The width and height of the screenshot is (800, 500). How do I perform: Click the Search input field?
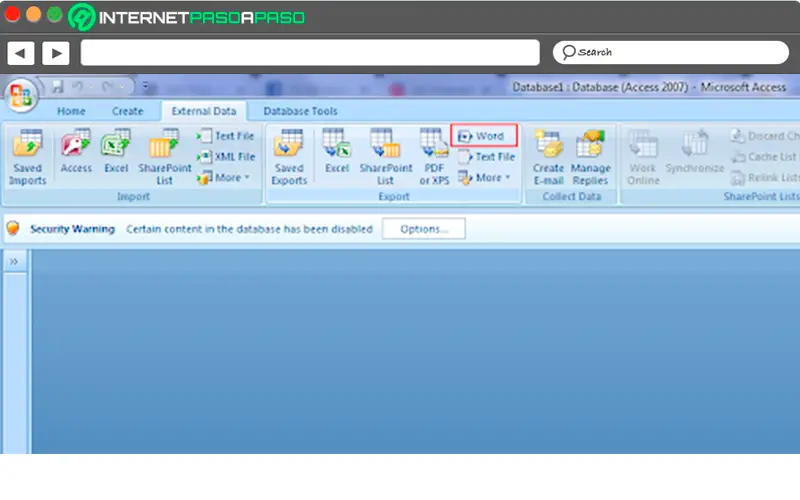[670, 52]
